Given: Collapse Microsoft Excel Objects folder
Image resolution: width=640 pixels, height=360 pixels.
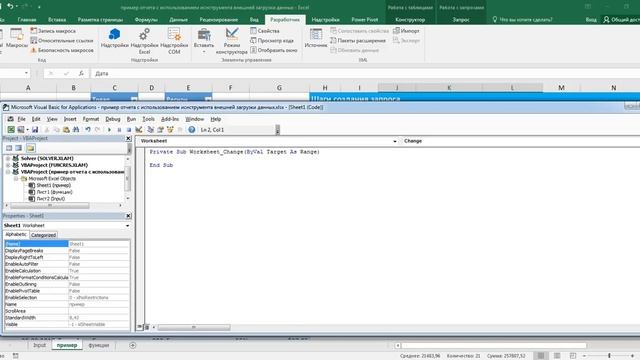Looking at the screenshot, I should 16,178.
